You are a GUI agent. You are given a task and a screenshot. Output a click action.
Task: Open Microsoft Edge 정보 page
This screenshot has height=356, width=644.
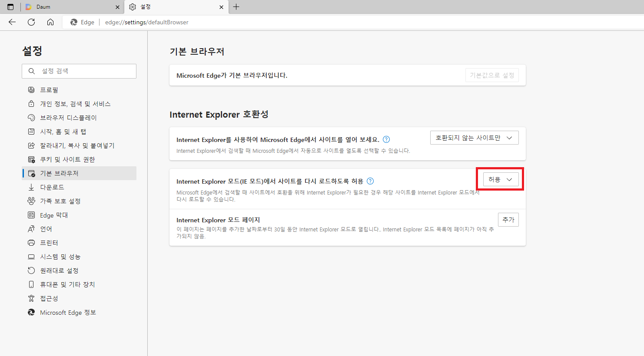(x=79, y=312)
